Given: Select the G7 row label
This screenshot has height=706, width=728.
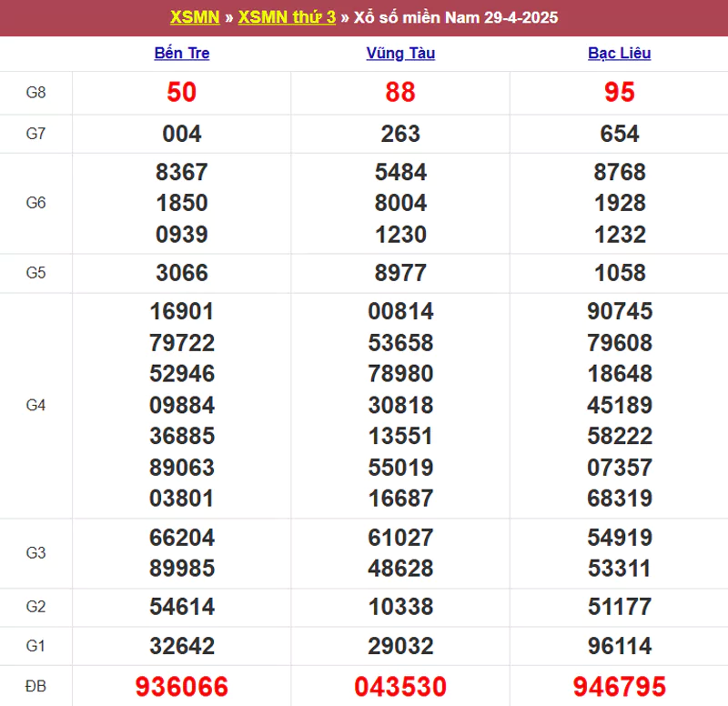Looking at the screenshot, I should click(35, 134).
